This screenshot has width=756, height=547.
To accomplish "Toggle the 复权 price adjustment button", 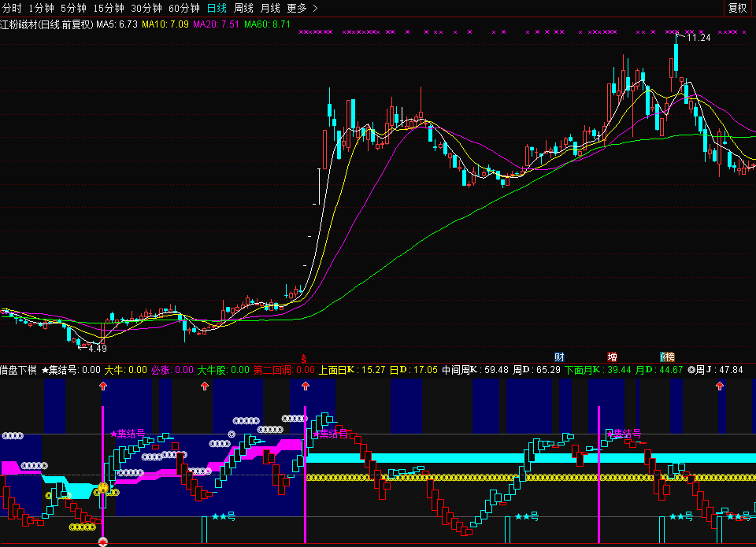I will [737, 8].
